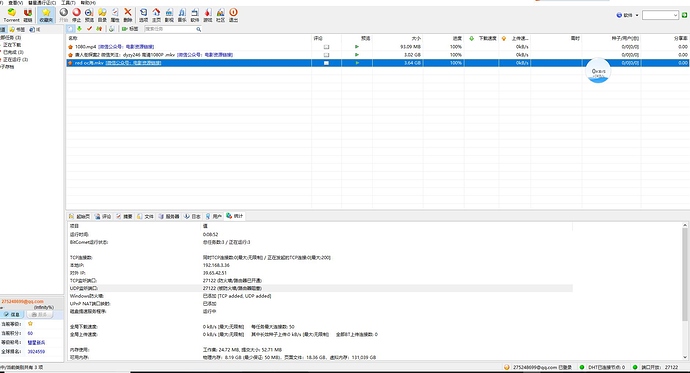Click the orange Exit power icon

(x=233, y=15)
